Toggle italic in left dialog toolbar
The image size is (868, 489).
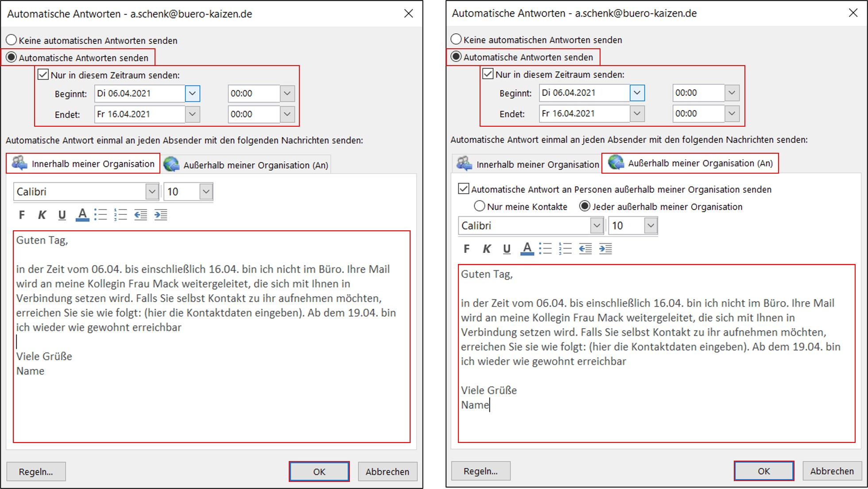pos(42,215)
